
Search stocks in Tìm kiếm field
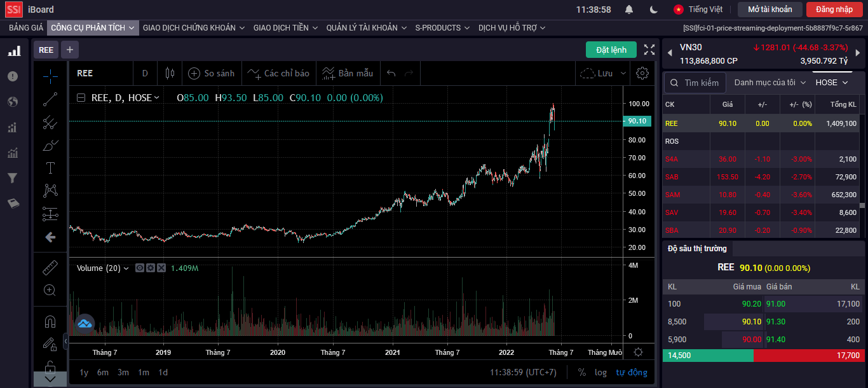tap(695, 83)
